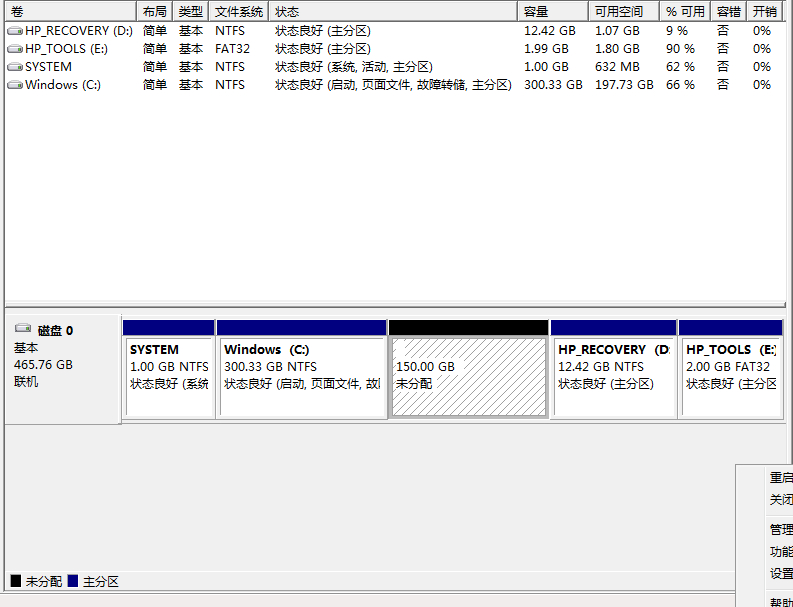Select the HP_RECOVERY 12.42 GB partition block

click(613, 369)
